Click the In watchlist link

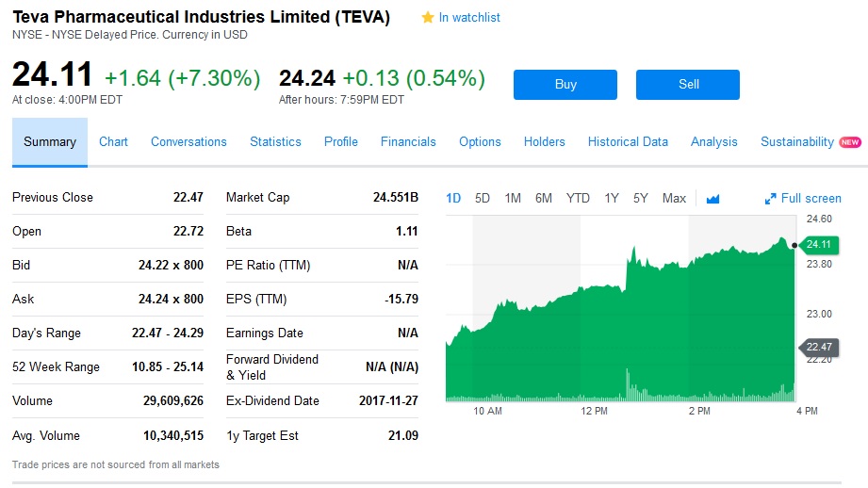click(469, 18)
